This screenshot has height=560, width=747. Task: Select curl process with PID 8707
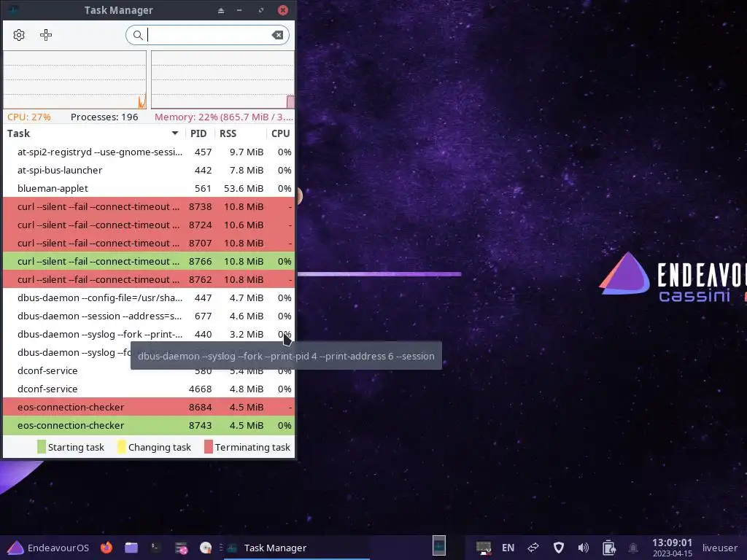pyautogui.click(x=149, y=243)
